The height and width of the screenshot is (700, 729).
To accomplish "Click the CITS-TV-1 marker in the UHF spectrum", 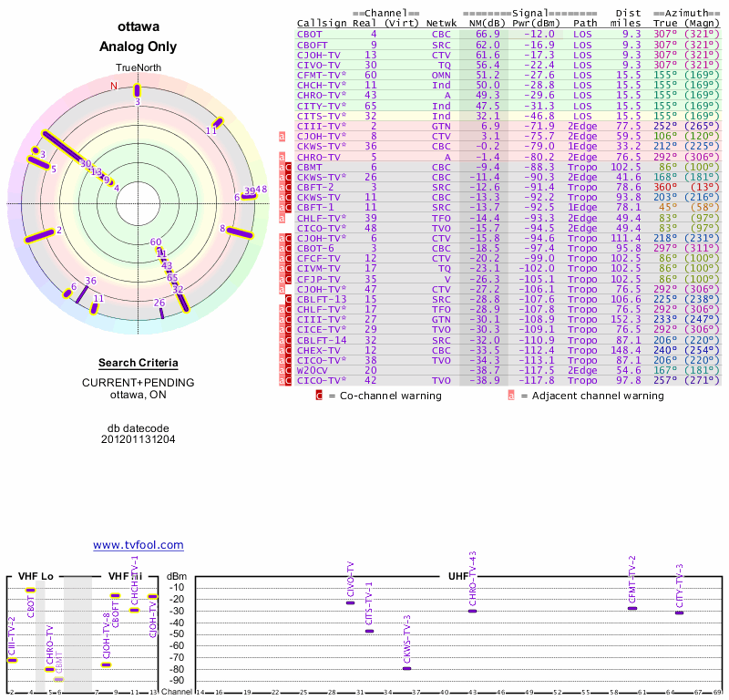I will pos(370,631).
